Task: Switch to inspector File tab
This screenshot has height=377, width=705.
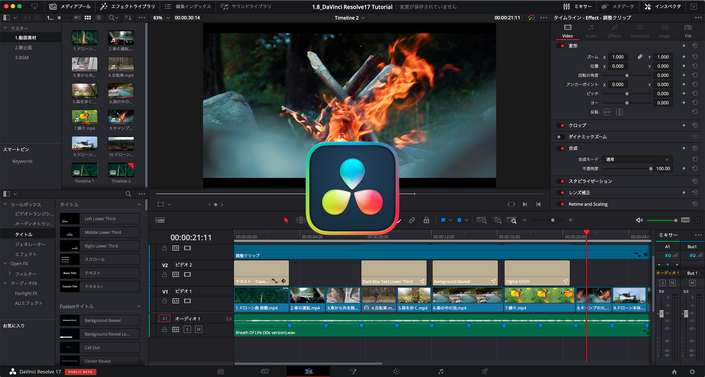Action: (688, 31)
